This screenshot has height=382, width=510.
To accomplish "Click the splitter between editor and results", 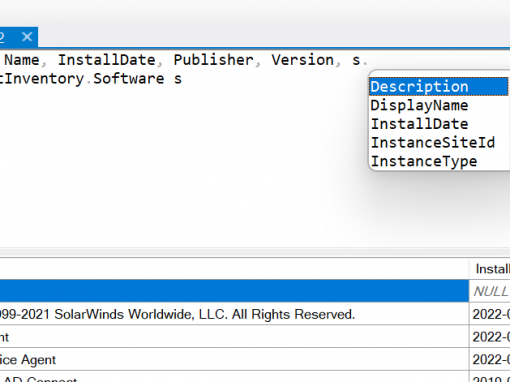I will pos(255,252).
